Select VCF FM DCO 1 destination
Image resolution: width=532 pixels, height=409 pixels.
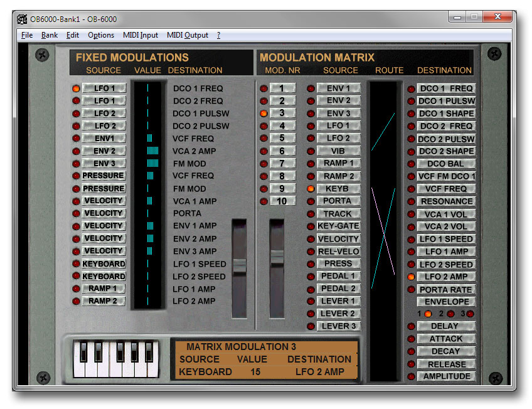[446, 176]
